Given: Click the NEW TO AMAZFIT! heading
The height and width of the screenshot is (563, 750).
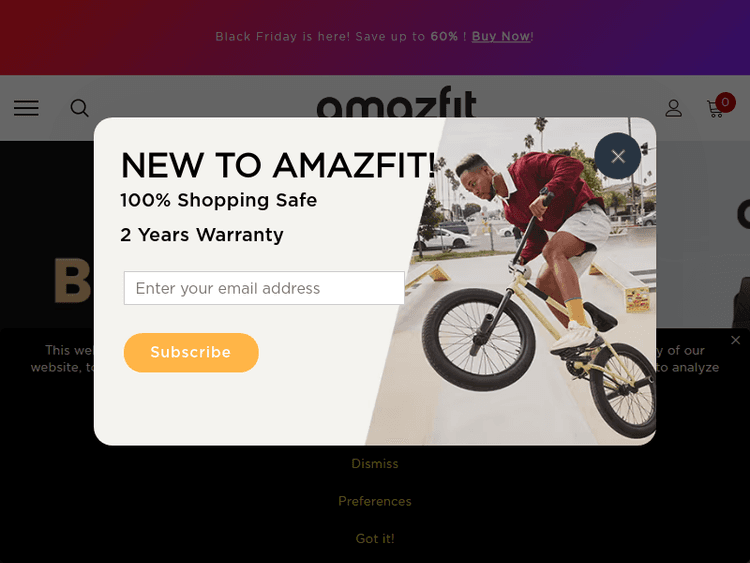Looking at the screenshot, I should [278, 166].
